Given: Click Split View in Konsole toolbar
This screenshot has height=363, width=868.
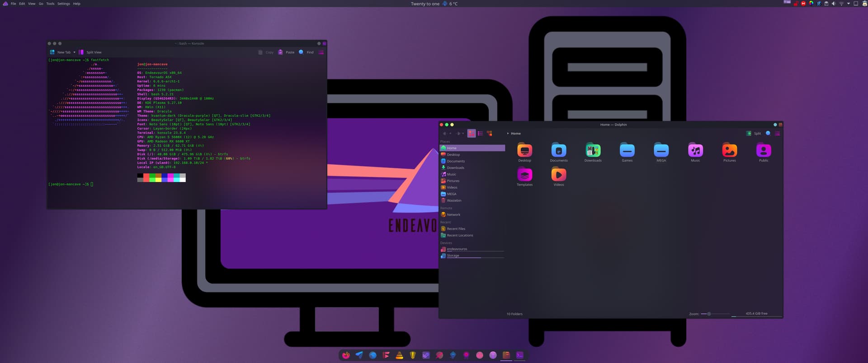Looking at the screenshot, I should [90, 52].
